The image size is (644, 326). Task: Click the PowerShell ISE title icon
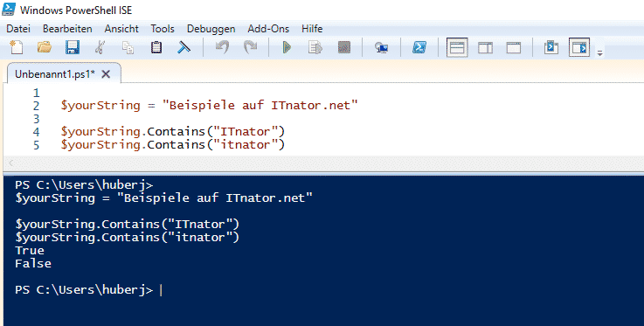(x=9, y=9)
